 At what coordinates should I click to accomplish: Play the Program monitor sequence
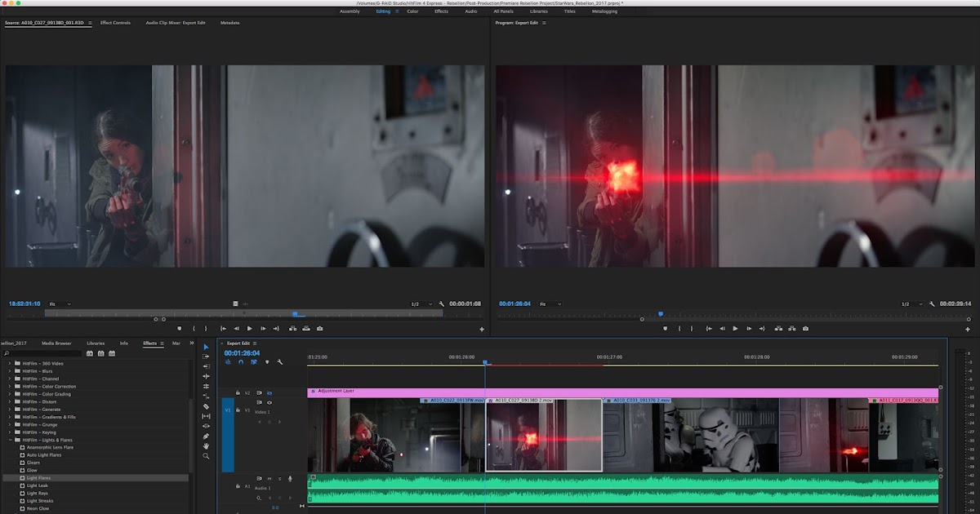click(x=736, y=329)
